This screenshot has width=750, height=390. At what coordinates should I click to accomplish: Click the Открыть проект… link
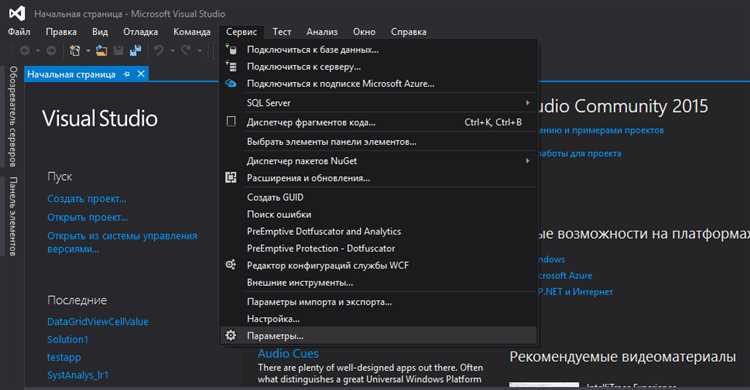pyautogui.click(x=88, y=217)
